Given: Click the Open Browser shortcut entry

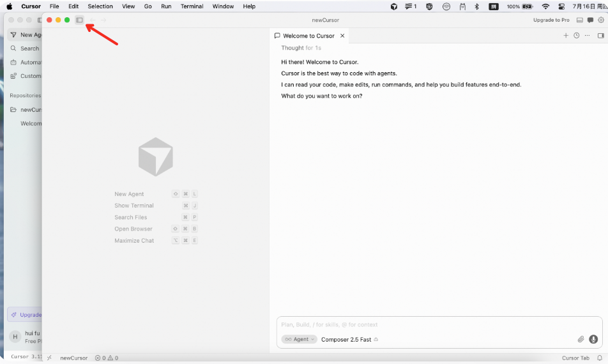Looking at the screenshot, I should click(156, 229).
